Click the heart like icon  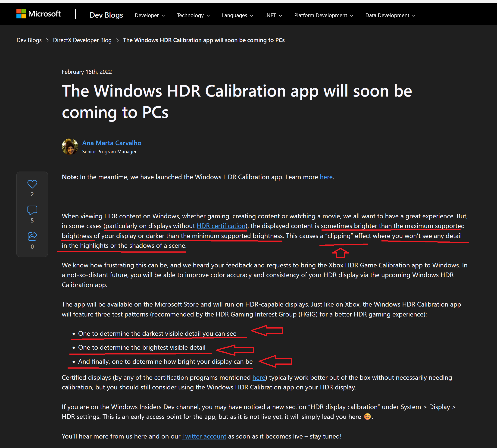point(32,184)
